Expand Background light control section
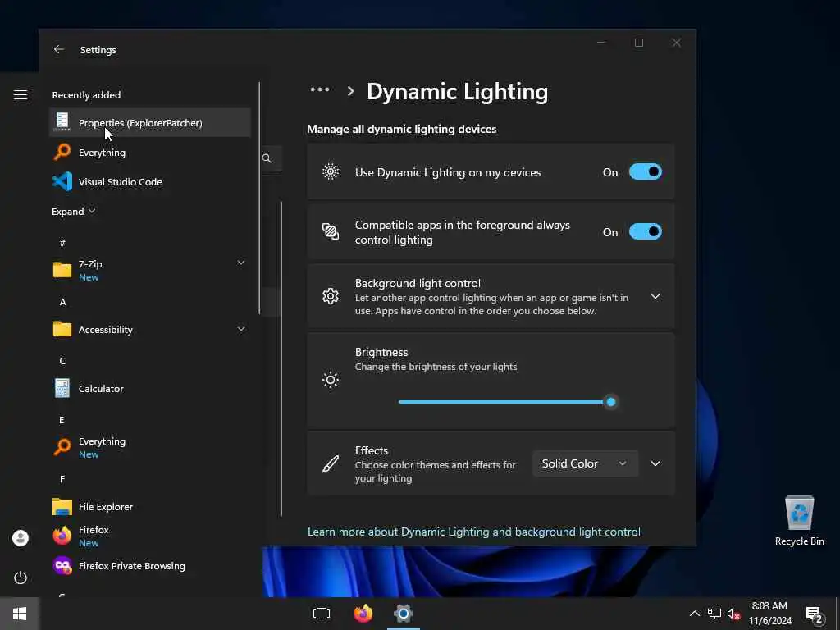 coord(655,296)
